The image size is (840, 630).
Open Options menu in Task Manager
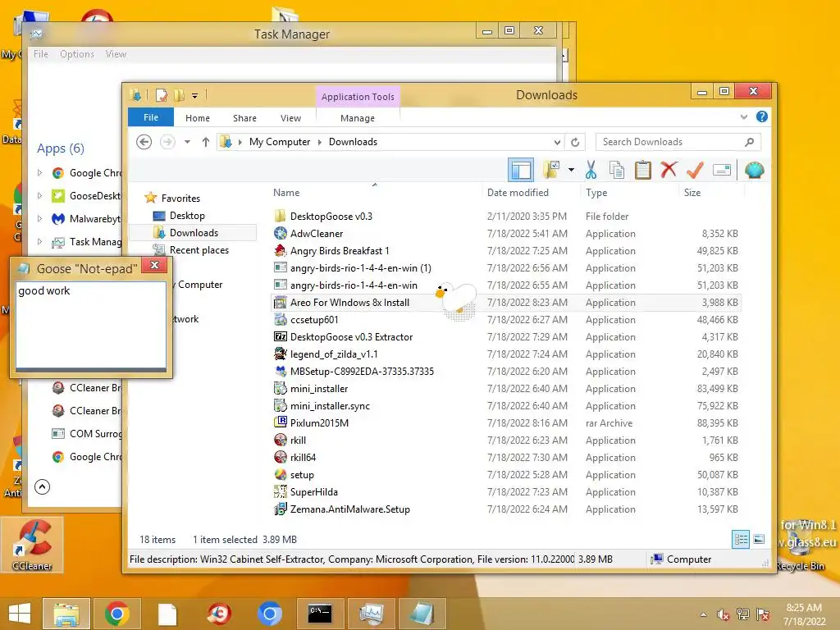76,54
